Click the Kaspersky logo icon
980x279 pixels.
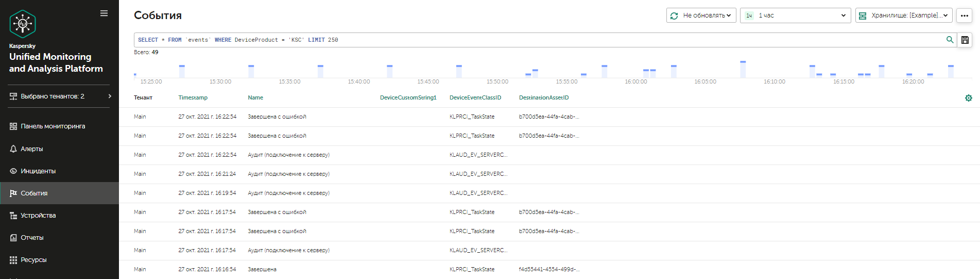(23, 24)
